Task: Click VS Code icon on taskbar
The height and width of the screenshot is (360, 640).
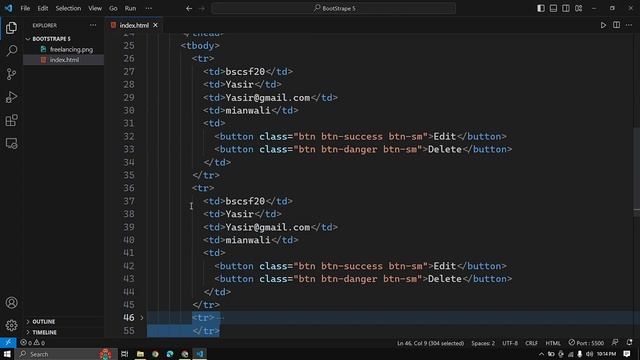Action: [x=200, y=354]
